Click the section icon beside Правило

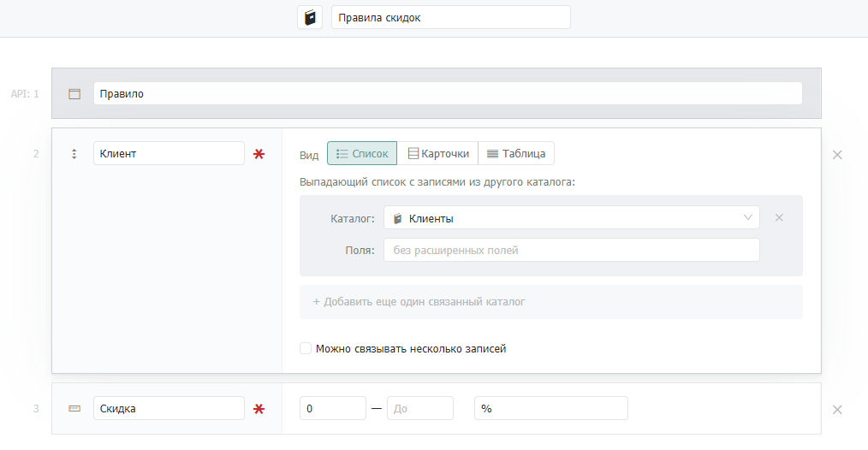pyautogui.click(x=74, y=93)
